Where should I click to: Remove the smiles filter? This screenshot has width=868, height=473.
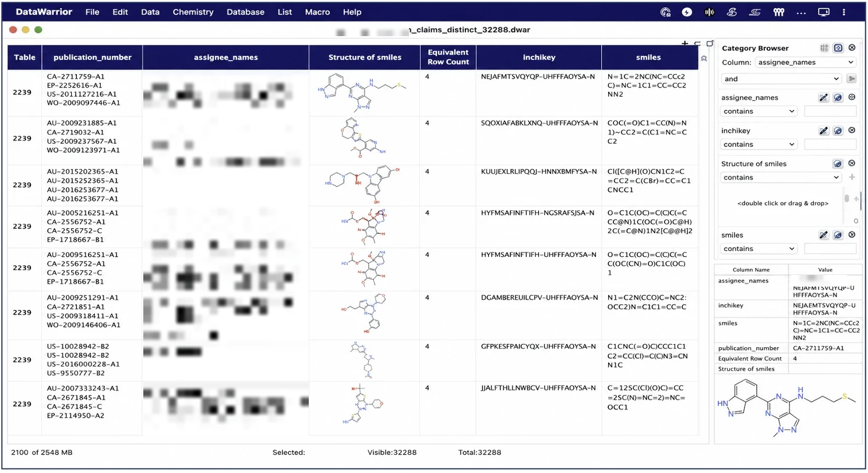click(x=852, y=235)
